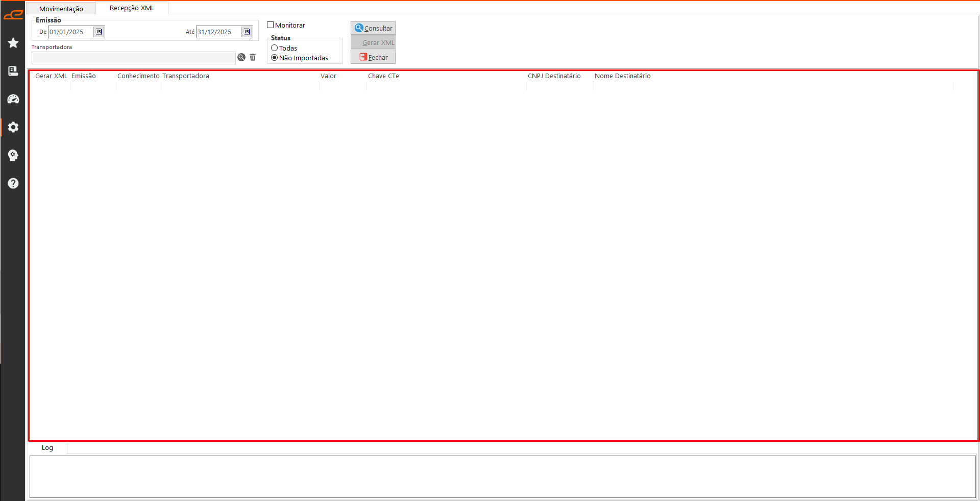This screenshot has width=980, height=501.
Task: Open the Log tab at bottom
Action: coord(47,448)
